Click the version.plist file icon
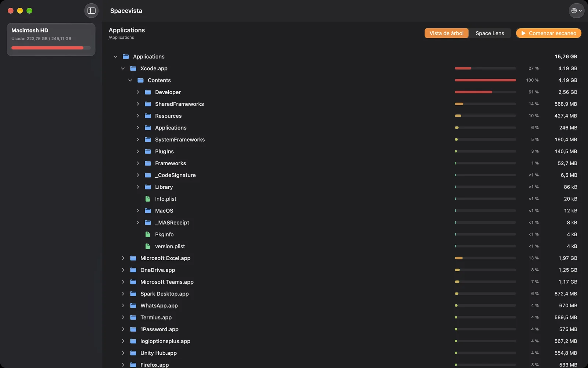This screenshot has height=368, width=588. tap(148, 246)
